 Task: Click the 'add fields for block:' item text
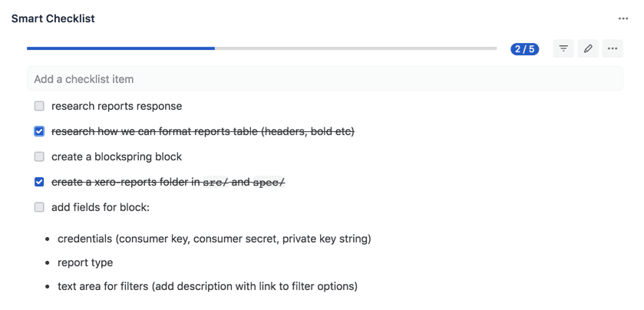coord(101,207)
